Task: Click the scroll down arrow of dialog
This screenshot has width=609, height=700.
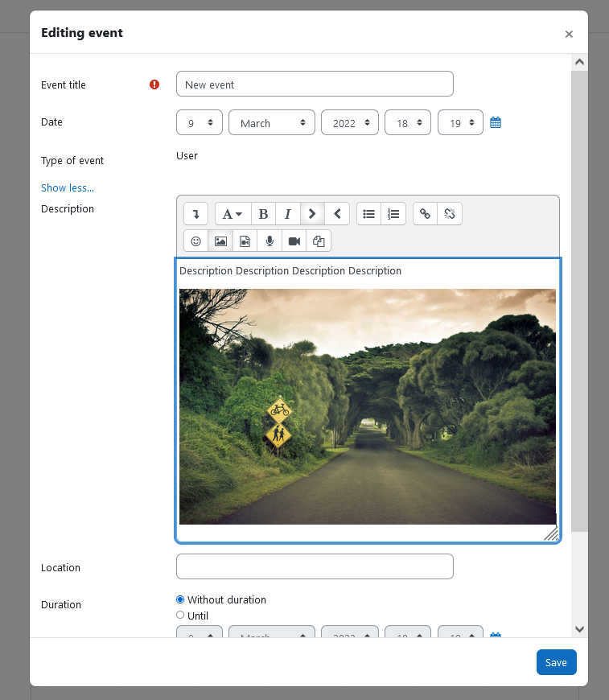Action: [579, 629]
